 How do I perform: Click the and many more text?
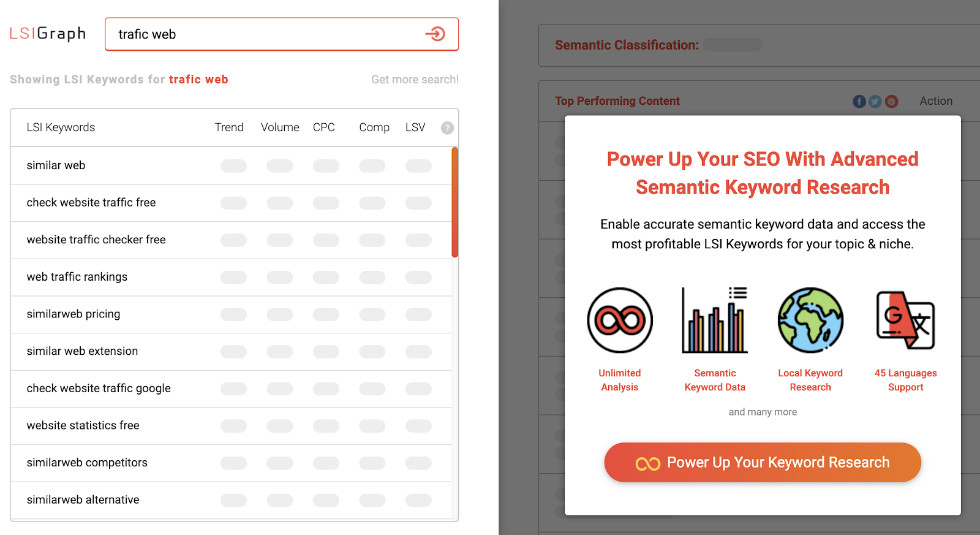pyautogui.click(x=763, y=412)
